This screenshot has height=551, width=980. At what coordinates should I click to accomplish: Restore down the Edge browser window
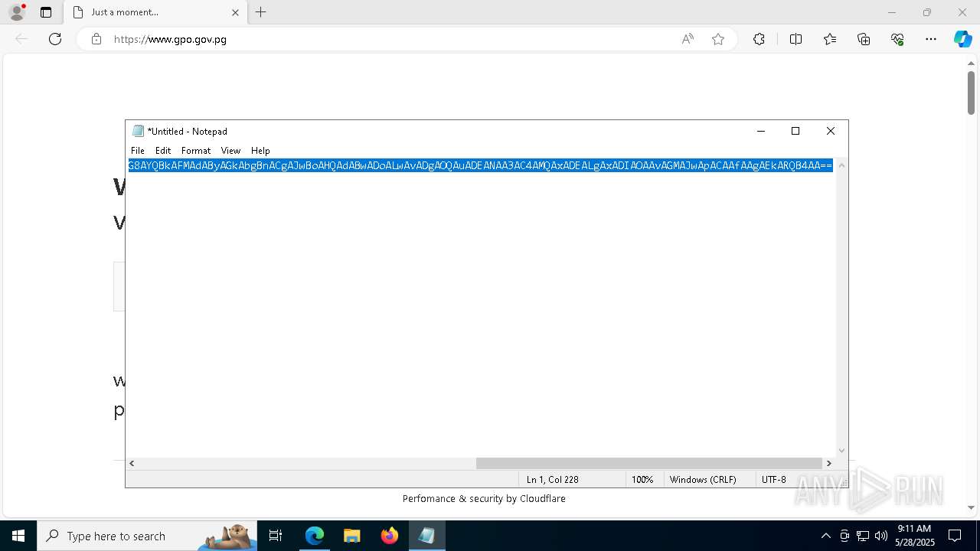(926, 12)
